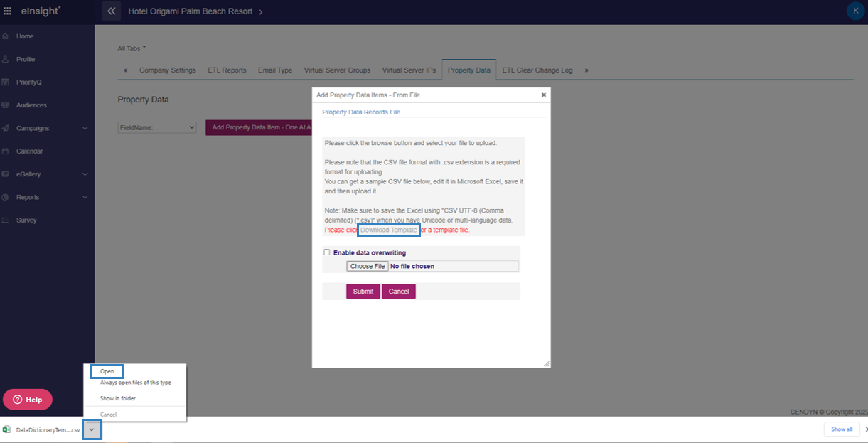Image resolution: width=868 pixels, height=443 pixels.
Task: Expand the Campaigns submenu chevron
Action: [x=85, y=128]
